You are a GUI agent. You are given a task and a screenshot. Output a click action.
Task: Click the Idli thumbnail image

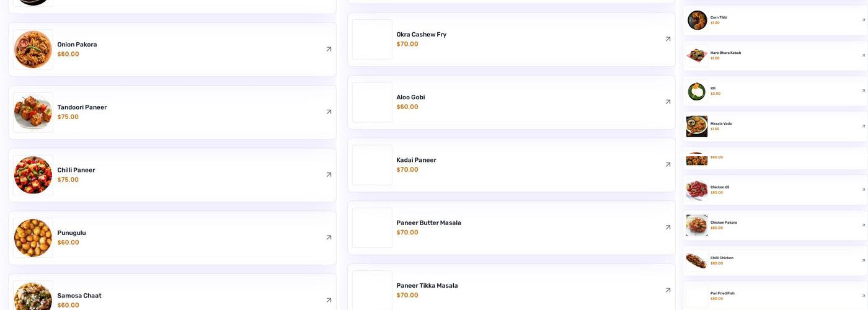click(697, 91)
